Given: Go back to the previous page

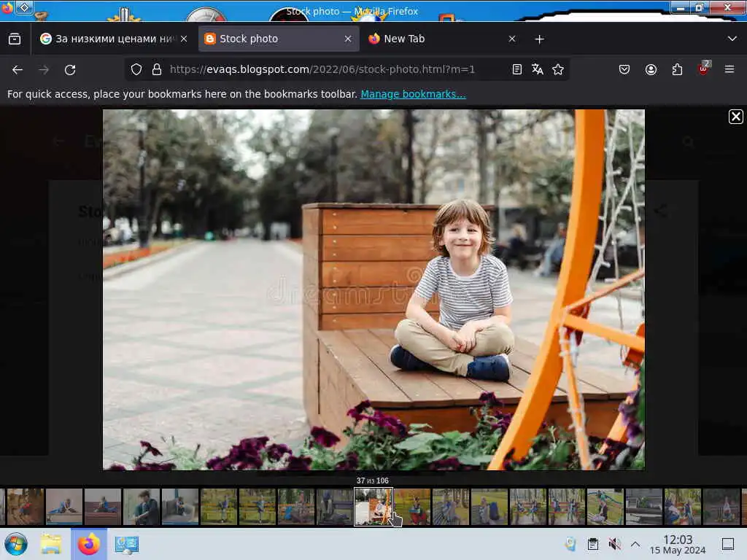Looking at the screenshot, I should [18, 70].
